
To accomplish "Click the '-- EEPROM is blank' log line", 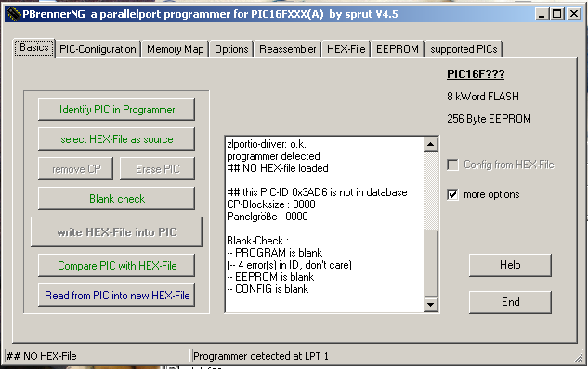I will pyautogui.click(x=270, y=277).
